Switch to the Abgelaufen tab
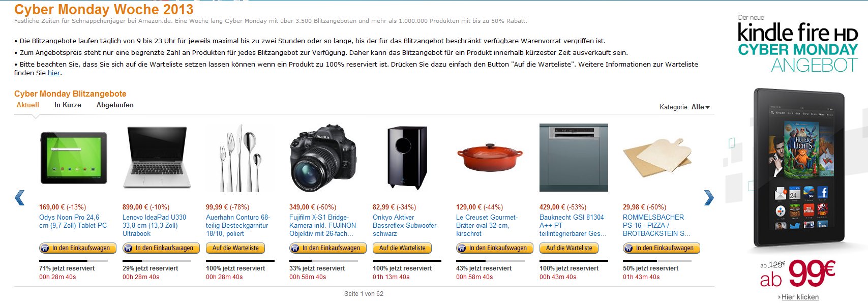The width and height of the screenshot is (868, 303). pos(115,105)
